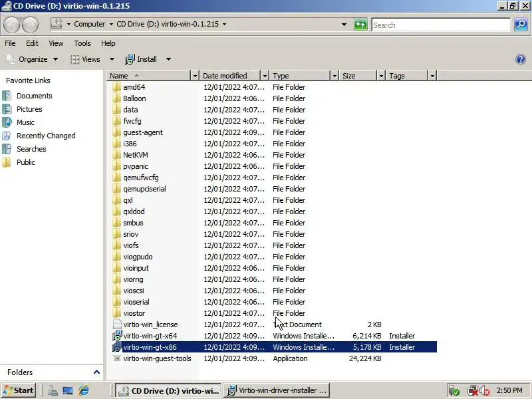
Task: Open the Size column filter dropdown
Action: (x=381, y=76)
